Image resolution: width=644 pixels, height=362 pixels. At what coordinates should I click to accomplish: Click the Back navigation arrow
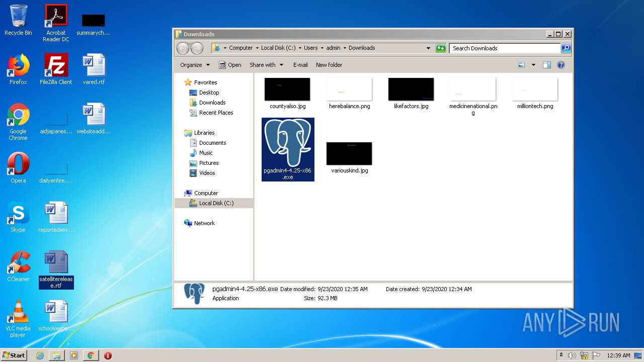[183, 48]
